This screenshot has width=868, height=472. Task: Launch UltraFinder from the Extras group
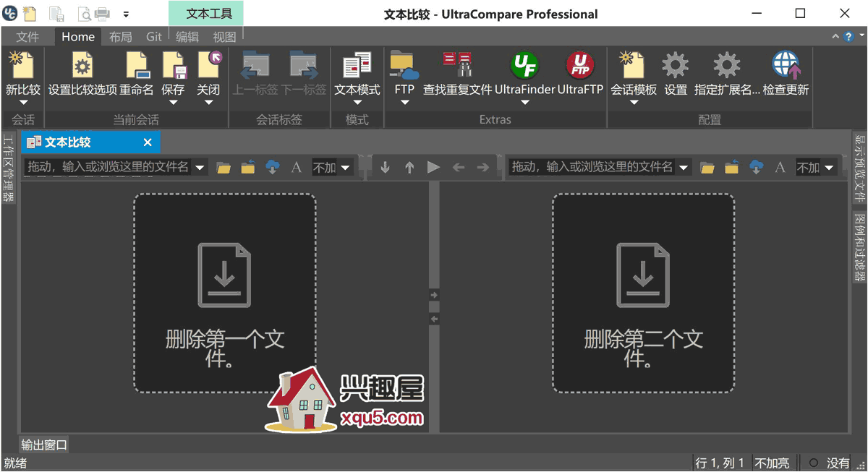[x=525, y=65]
